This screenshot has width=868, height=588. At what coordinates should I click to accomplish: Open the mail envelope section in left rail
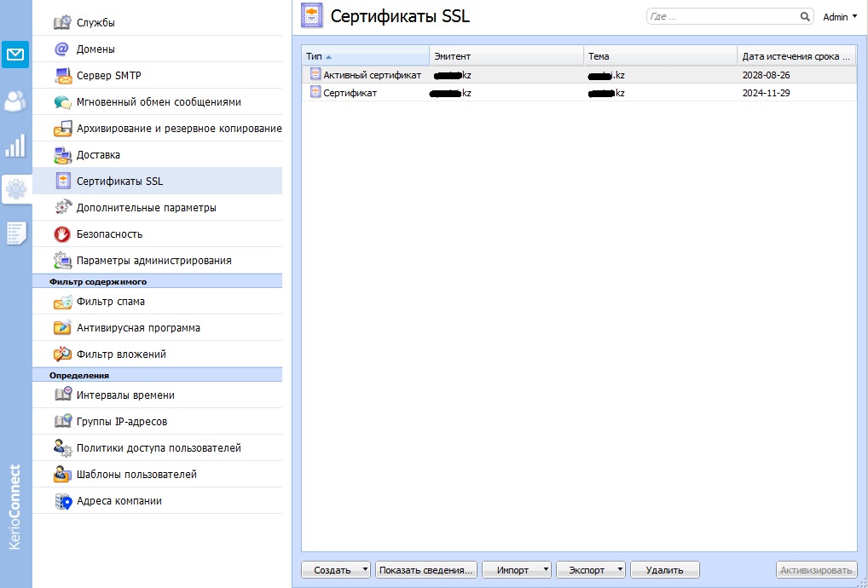coord(15,55)
